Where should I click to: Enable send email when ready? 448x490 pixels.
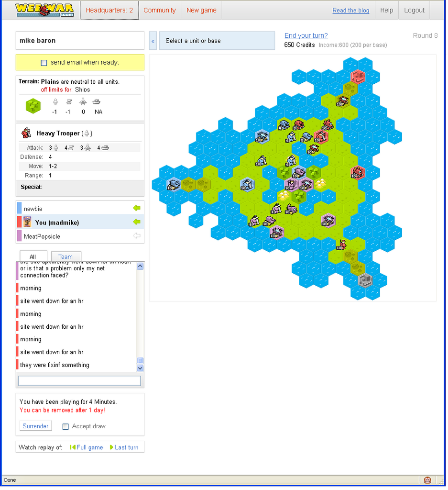point(44,63)
